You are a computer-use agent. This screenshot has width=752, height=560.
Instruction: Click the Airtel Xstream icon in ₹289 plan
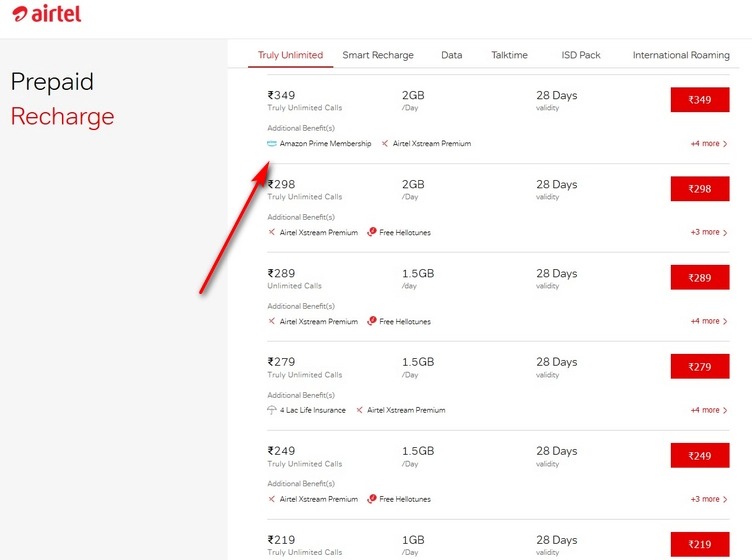(271, 321)
